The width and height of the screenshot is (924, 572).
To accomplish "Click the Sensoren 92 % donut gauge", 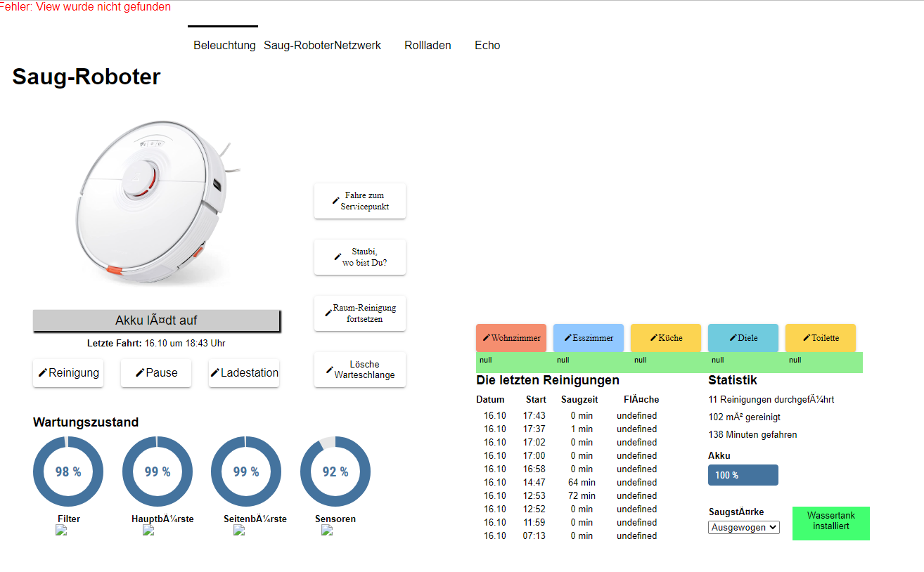I will pyautogui.click(x=335, y=472).
